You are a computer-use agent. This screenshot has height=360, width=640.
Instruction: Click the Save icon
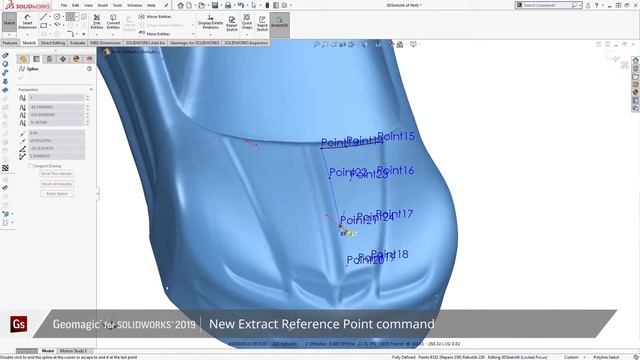tap(215, 5)
